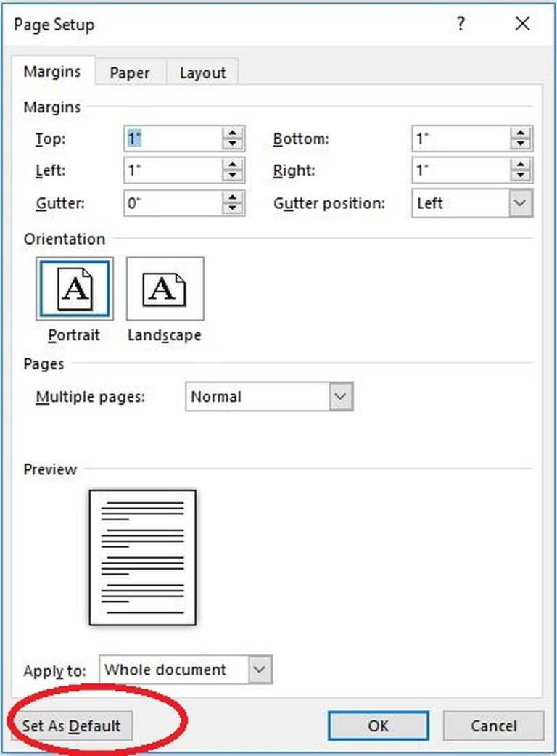Image resolution: width=557 pixels, height=756 pixels.
Task: Increase the Top margin with up arrow
Action: pyautogui.click(x=233, y=133)
